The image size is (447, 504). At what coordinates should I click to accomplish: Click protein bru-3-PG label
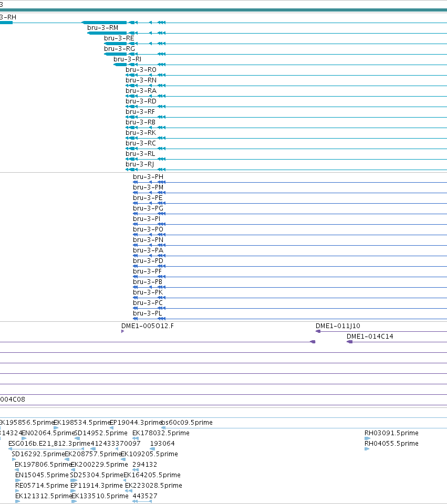[148, 208]
